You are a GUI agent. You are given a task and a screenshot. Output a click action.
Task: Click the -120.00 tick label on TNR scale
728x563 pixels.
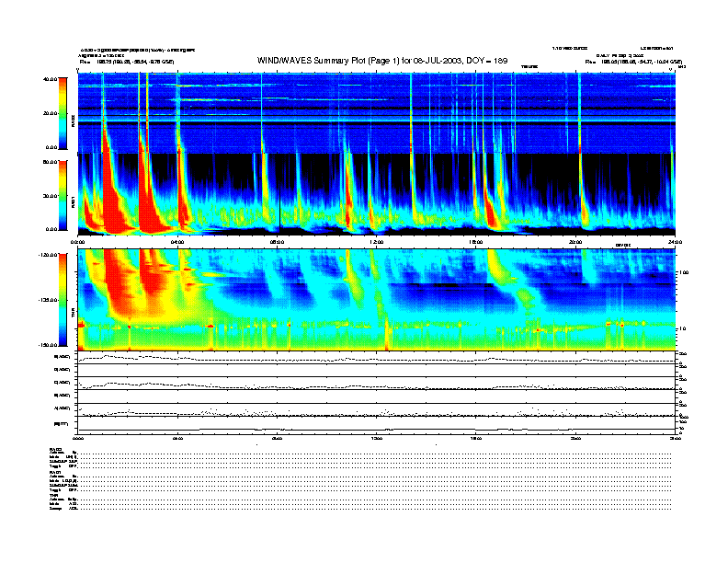[49, 255]
